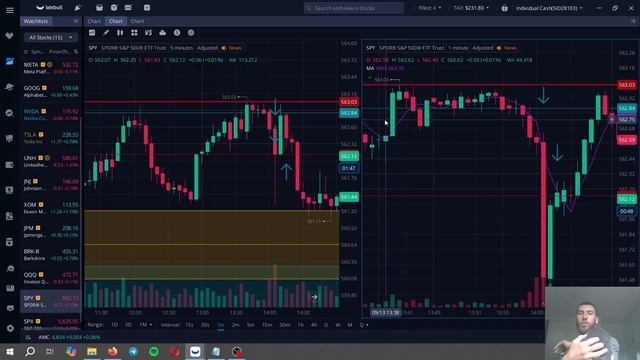Viewport: 640px width, 360px height.
Task: Open the highlighted markets sidebar icon
Action: tap(9, 61)
